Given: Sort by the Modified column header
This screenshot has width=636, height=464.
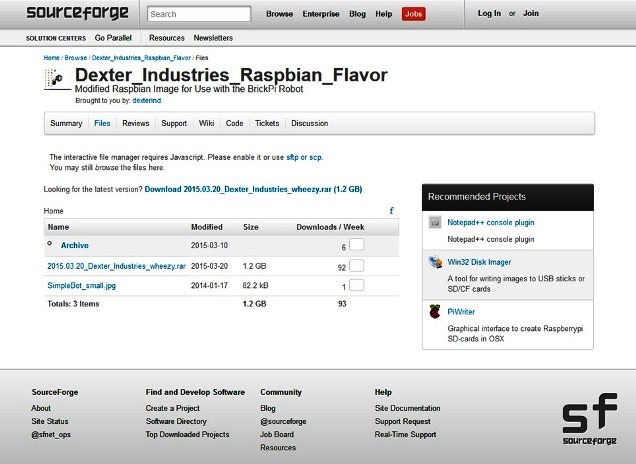Looking at the screenshot, I should coord(207,227).
